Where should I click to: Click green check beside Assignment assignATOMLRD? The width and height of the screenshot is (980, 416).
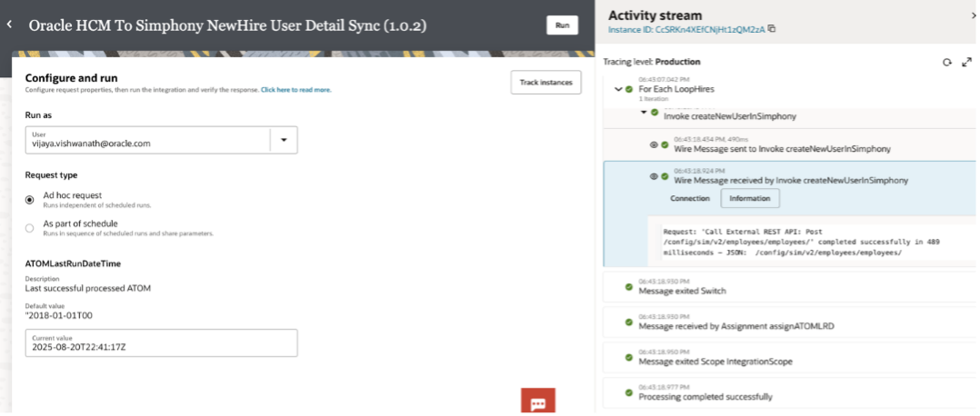pyautogui.click(x=629, y=322)
